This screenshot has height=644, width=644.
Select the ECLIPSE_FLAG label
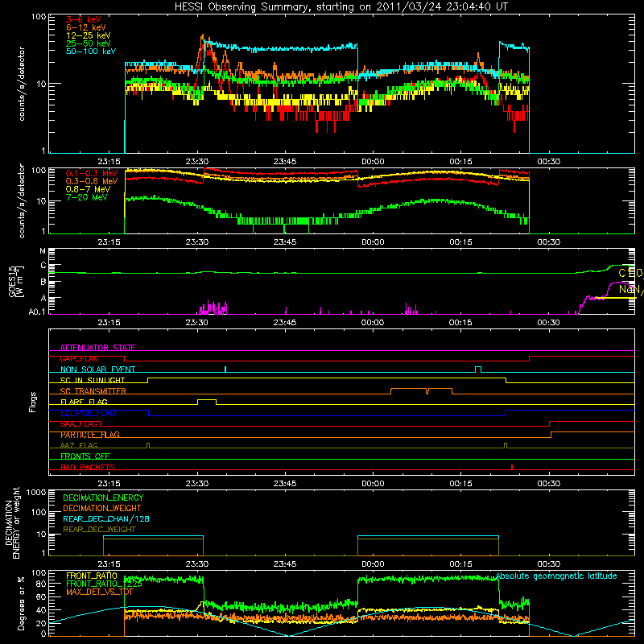point(88,413)
